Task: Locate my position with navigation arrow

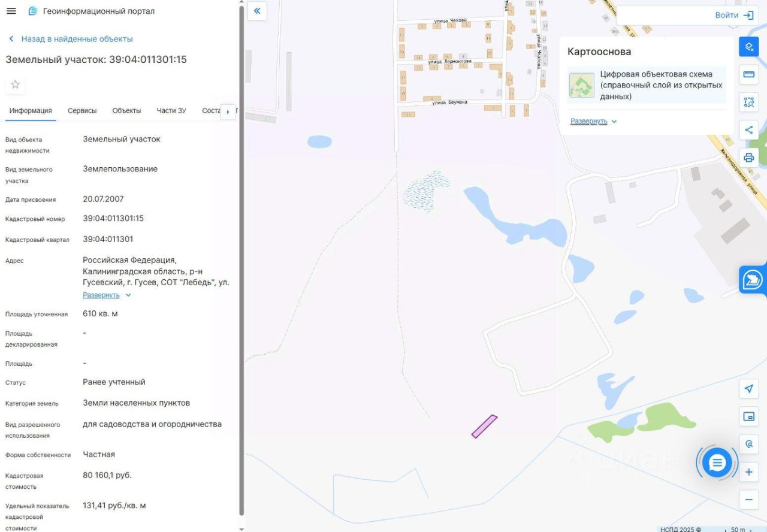Action: coord(748,389)
